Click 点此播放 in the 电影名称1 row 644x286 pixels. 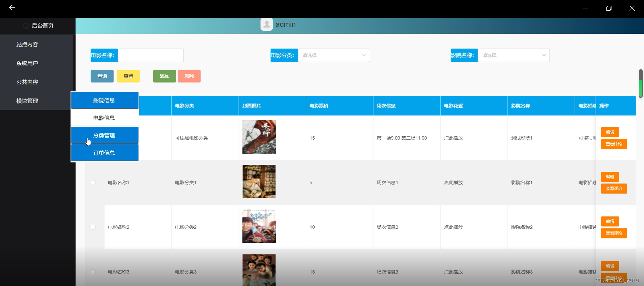point(453,183)
